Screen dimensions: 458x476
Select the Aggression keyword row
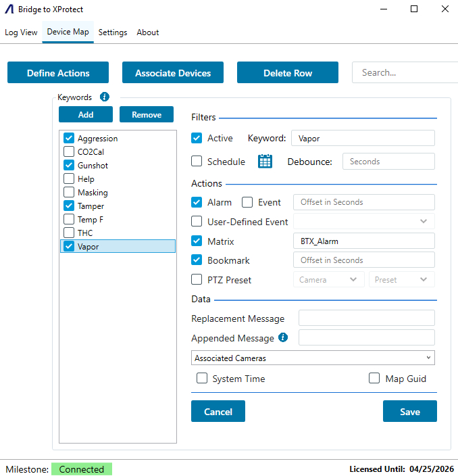click(x=118, y=138)
